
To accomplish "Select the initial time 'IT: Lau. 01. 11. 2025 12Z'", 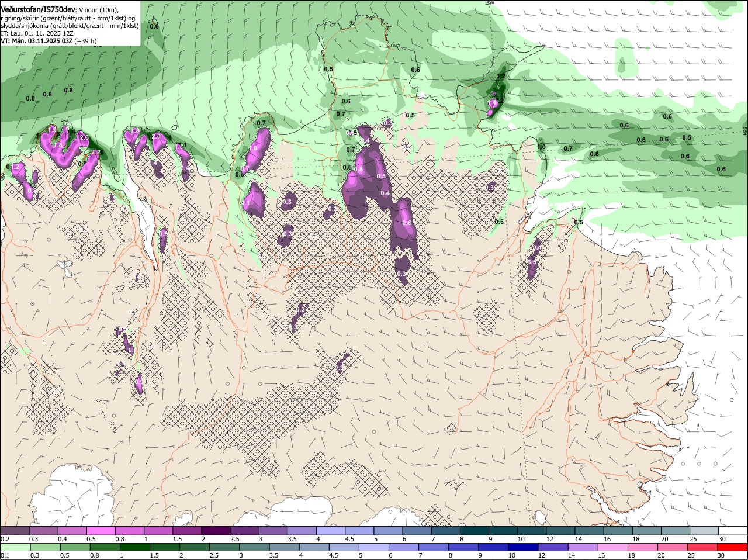I will (x=37, y=33).
